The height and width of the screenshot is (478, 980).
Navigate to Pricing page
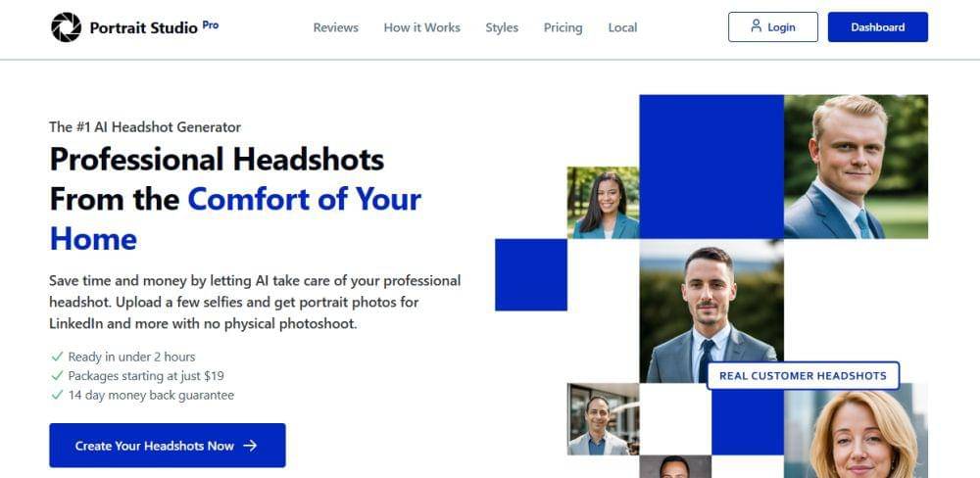pyautogui.click(x=563, y=27)
